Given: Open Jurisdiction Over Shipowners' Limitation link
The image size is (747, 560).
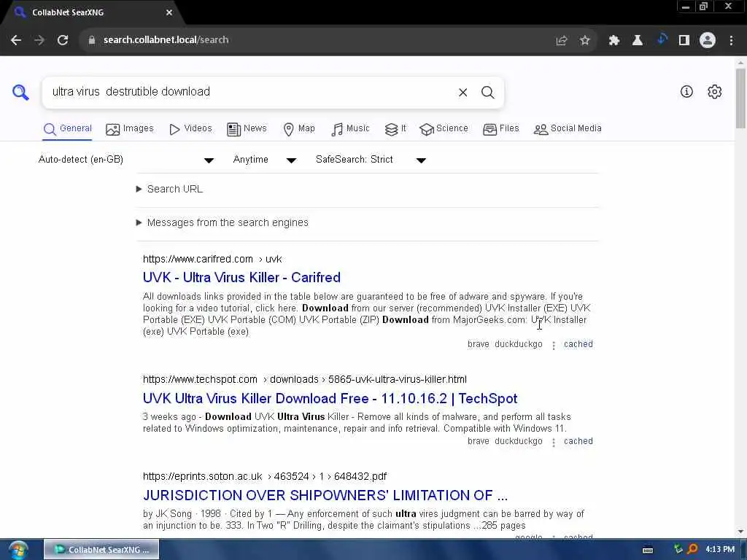Looking at the screenshot, I should point(325,496).
